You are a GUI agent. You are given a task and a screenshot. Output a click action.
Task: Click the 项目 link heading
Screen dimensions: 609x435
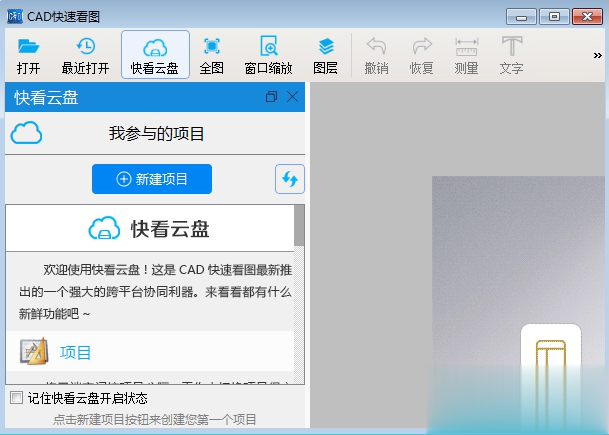coord(75,353)
